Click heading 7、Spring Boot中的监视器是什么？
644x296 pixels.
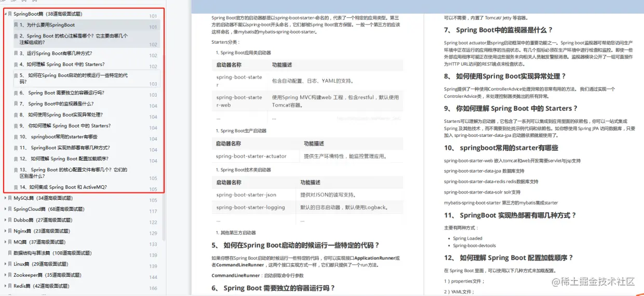(499, 30)
